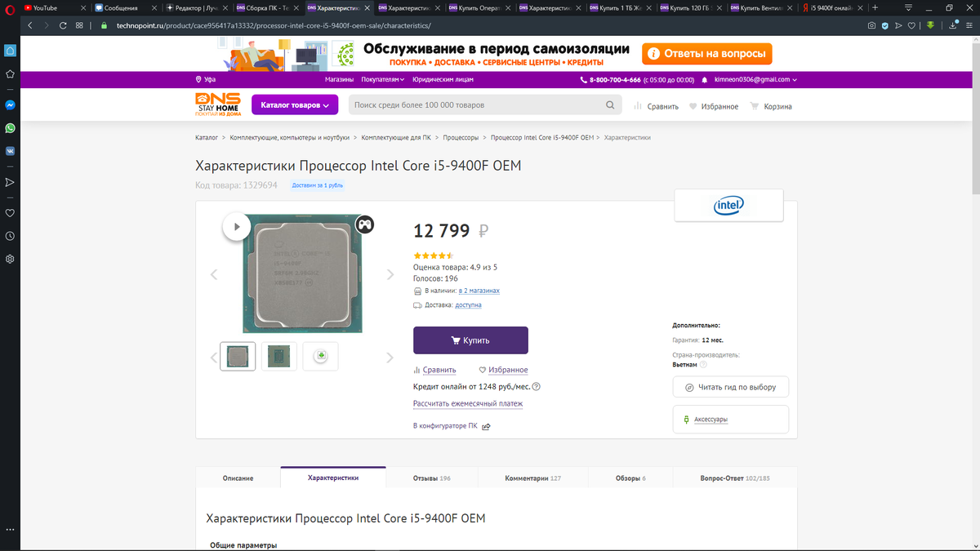Switch to the Комментарии 127 tab
980x551 pixels.
point(532,478)
